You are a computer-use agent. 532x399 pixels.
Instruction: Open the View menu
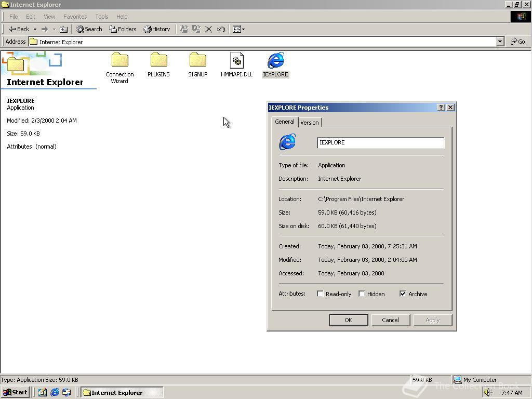coord(49,17)
